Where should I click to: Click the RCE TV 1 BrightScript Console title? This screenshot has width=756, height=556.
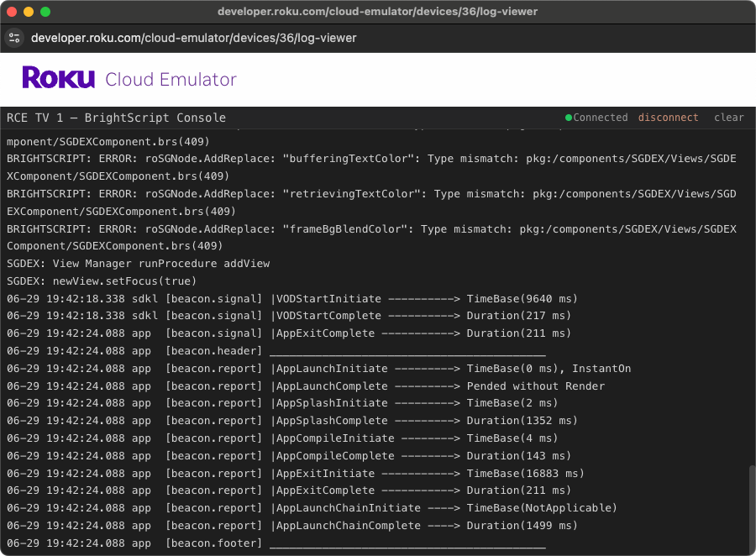click(x=116, y=118)
